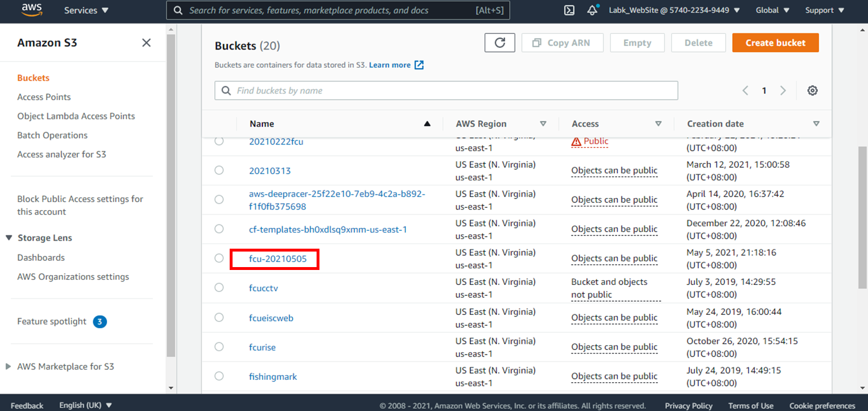Select the fcucctv bucket radio button

click(x=219, y=287)
